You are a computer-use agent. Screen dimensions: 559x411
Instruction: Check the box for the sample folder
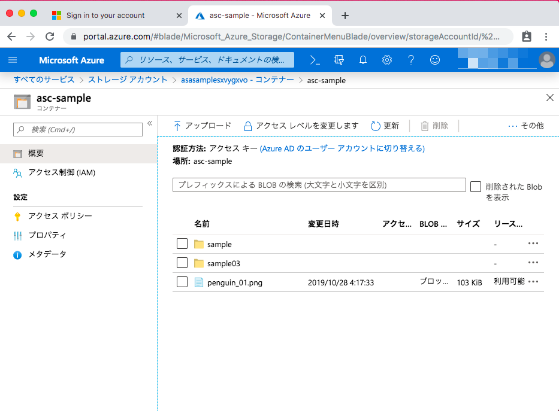pos(182,244)
